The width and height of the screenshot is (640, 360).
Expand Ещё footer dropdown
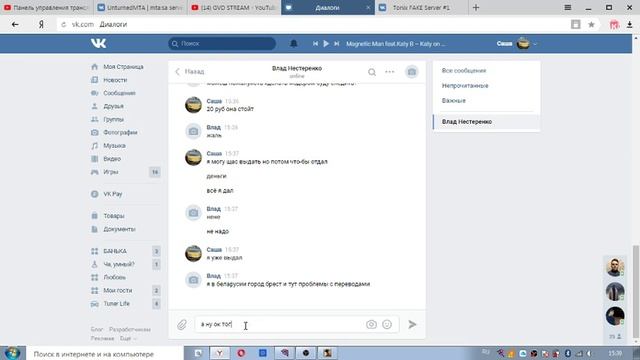(x=127, y=338)
